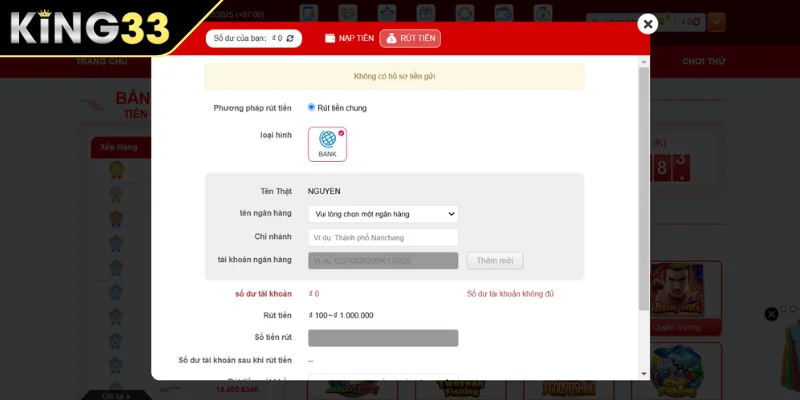Click the dialog scrollbar up arrow
This screenshot has height=400, width=800.
pyautogui.click(x=644, y=62)
